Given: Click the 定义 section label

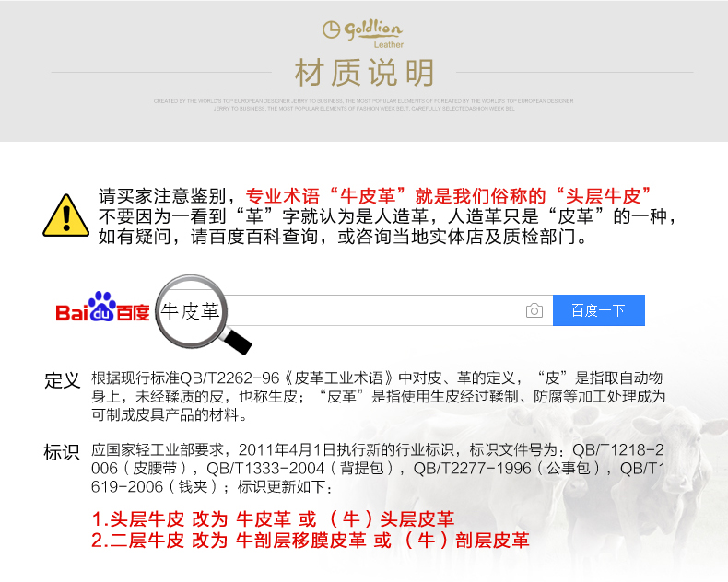Looking at the screenshot, I should (63, 380).
